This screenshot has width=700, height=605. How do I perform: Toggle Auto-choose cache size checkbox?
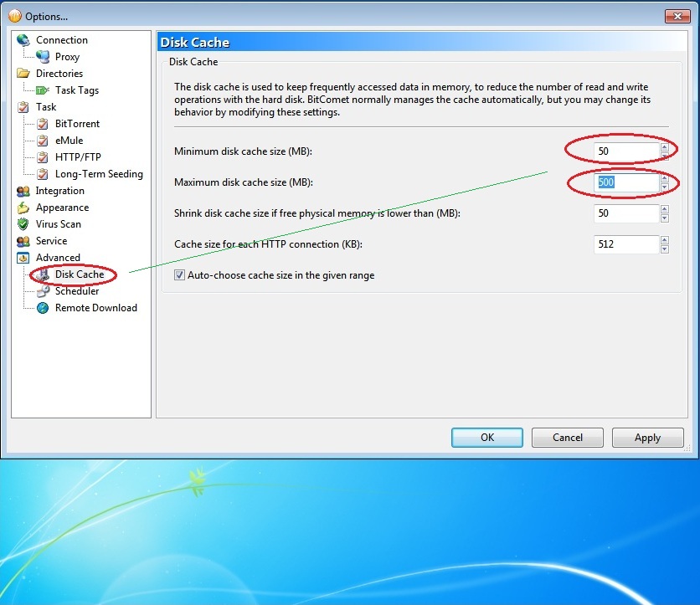click(x=179, y=274)
